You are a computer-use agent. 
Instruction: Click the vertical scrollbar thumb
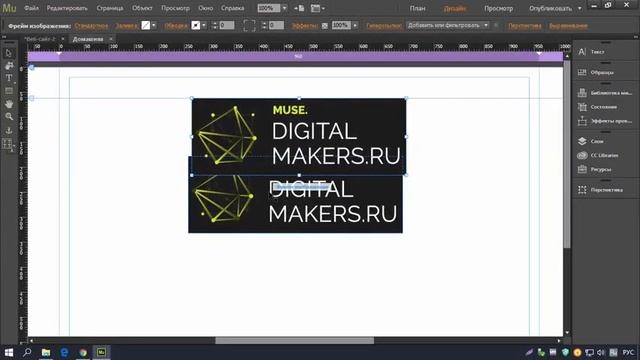point(567,154)
